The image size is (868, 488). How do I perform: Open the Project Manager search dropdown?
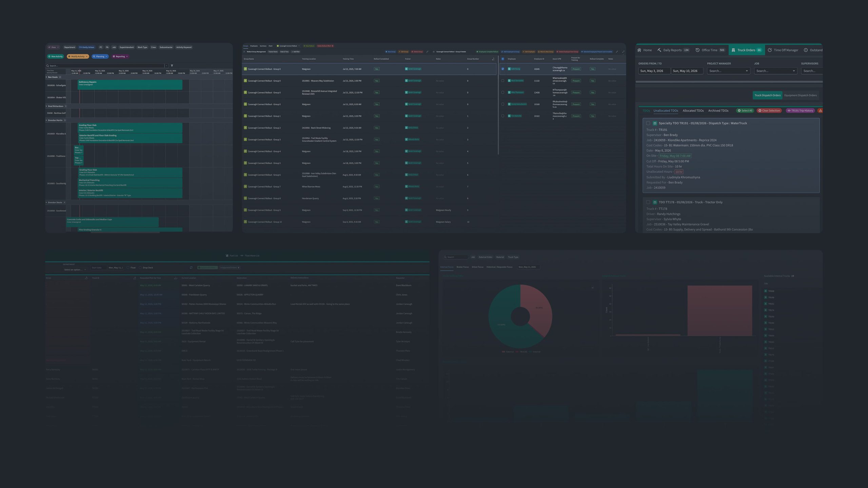coord(728,71)
